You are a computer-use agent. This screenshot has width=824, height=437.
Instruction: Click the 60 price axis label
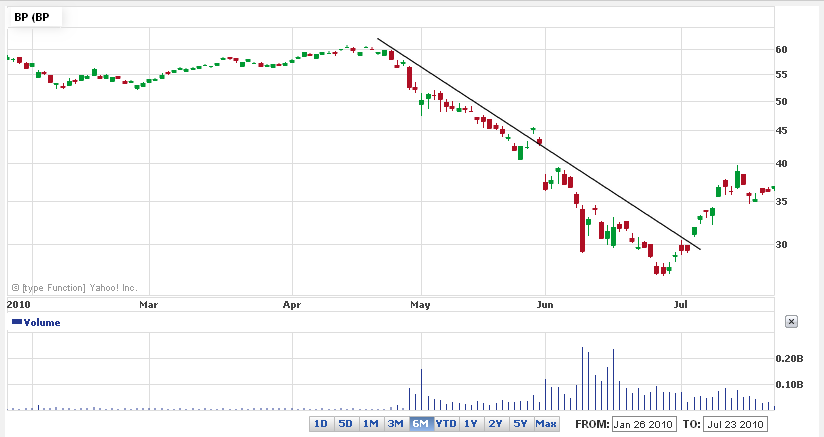pyautogui.click(x=781, y=49)
